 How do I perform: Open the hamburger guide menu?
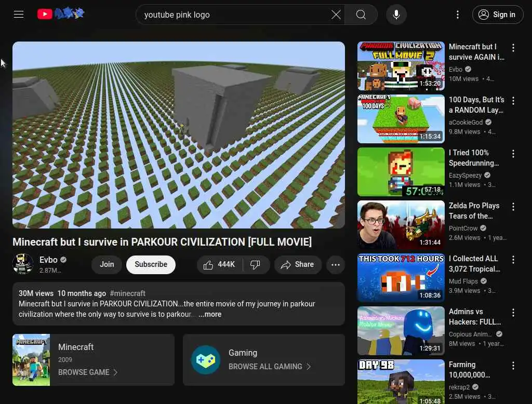tap(19, 14)
